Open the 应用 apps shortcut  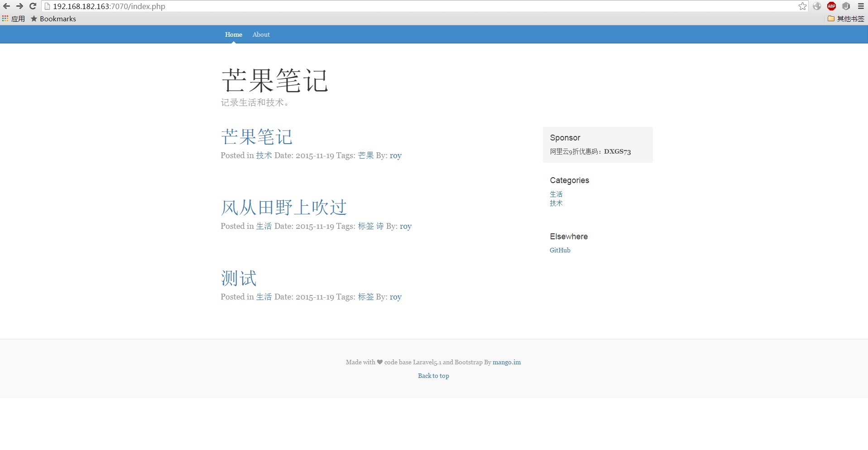pyautogui.click(x=14, y=19)
